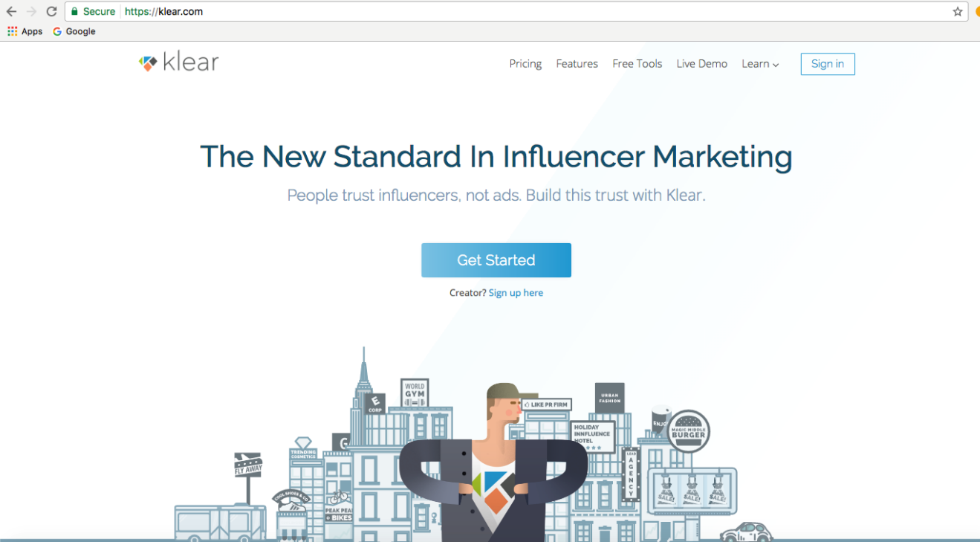Expand the Learn dropdown menu

tap(760, 64)
